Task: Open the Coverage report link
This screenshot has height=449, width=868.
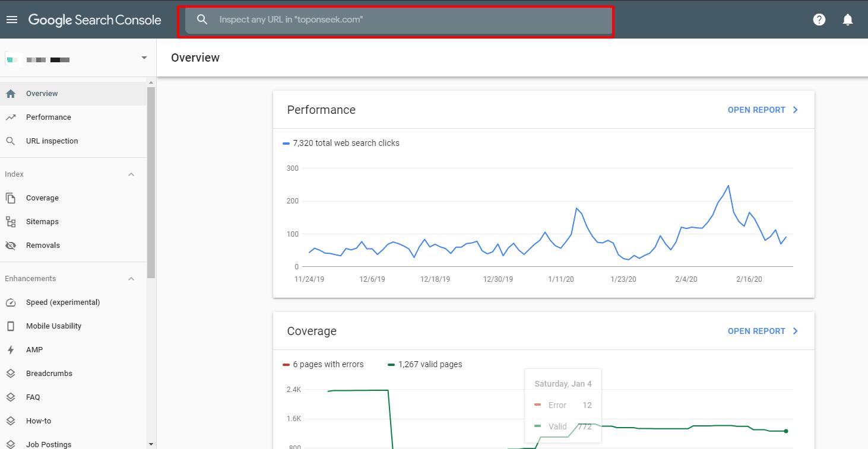Action: click(x=762, y=331)
